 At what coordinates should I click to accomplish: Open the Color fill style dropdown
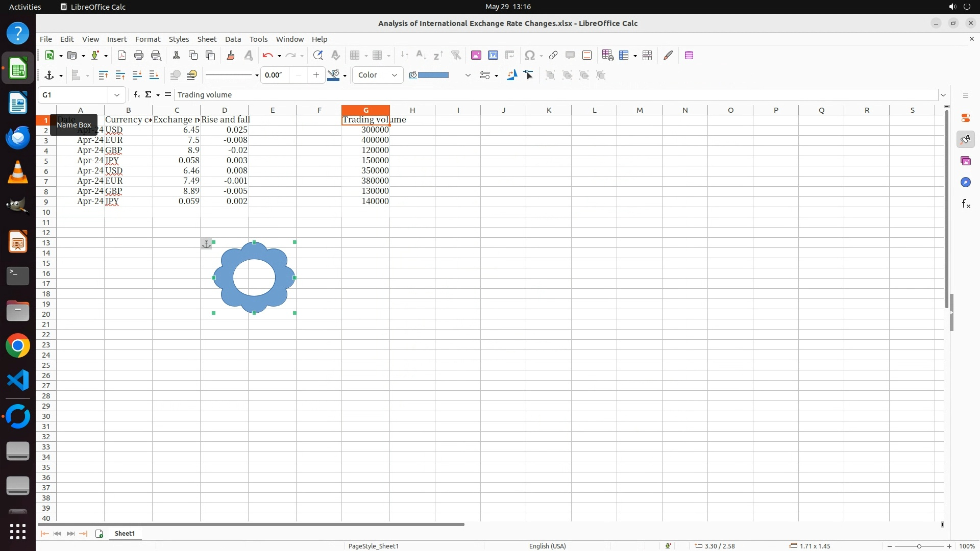(x=378, y=76)
